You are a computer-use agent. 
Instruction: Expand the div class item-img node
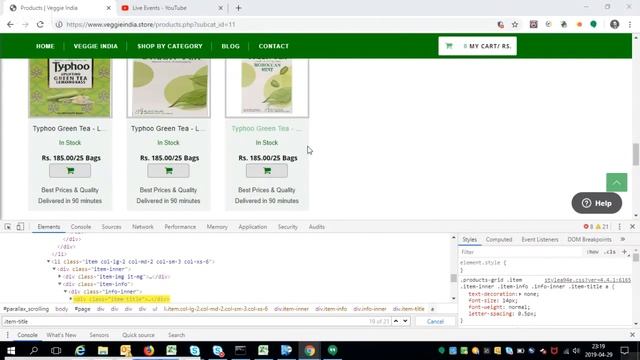tap(60, 277)
